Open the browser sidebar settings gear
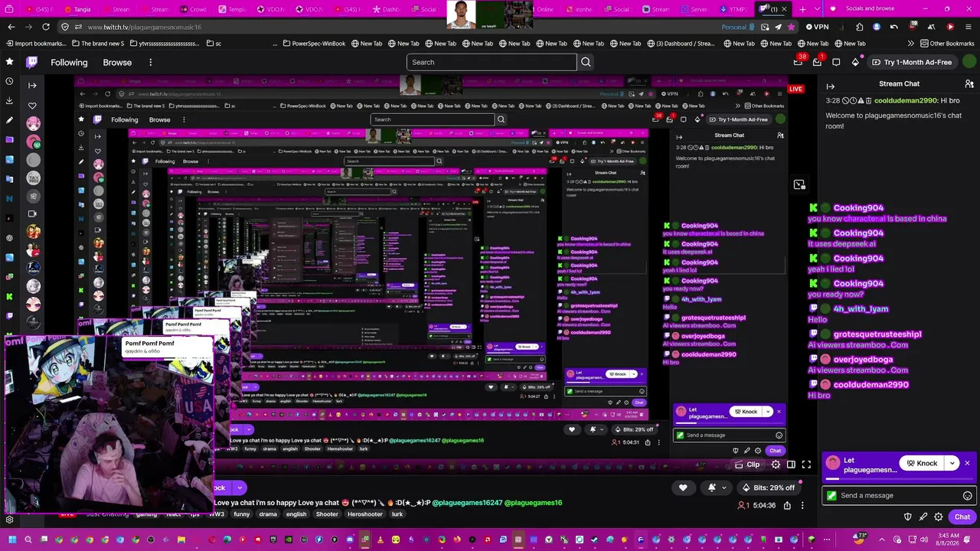 (9, 520)
